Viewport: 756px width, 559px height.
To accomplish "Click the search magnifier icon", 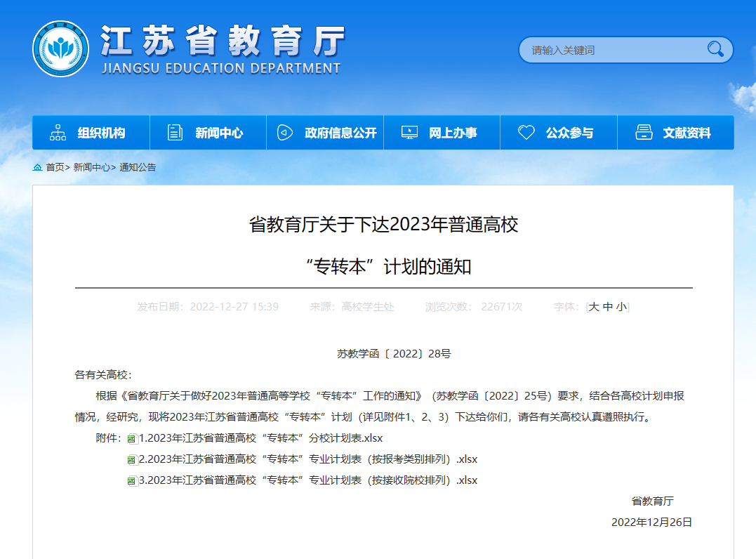I will point(715,49).
